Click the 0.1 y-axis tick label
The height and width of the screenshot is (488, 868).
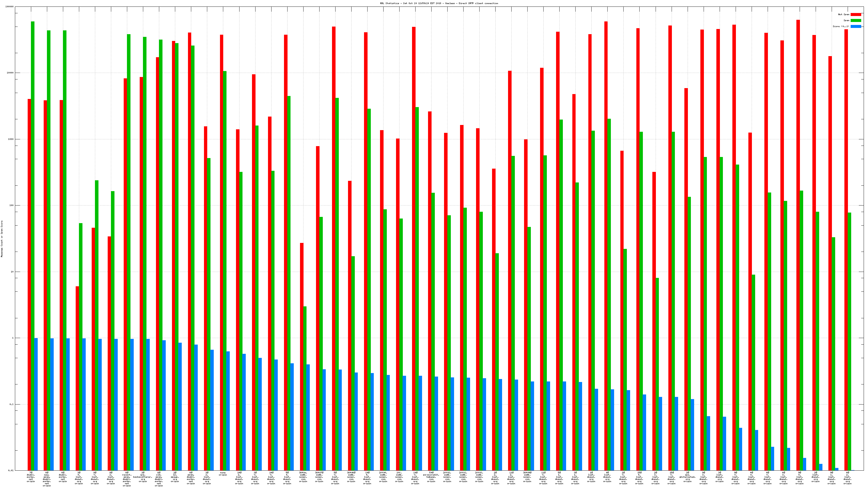tap(12, 404)
